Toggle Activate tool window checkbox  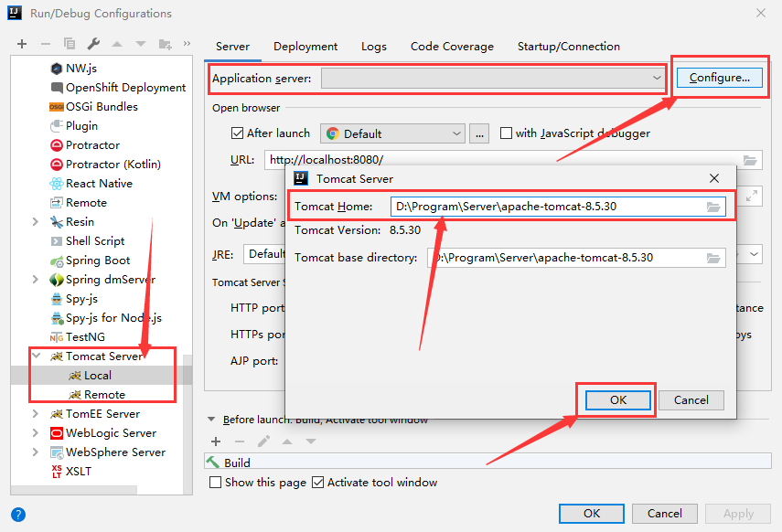(317, 482)
